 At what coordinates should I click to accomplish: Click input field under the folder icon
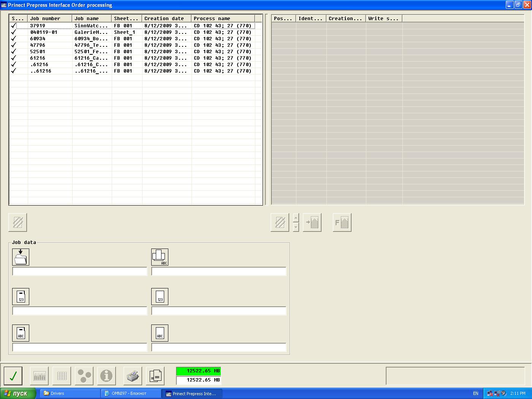(80, 271)
